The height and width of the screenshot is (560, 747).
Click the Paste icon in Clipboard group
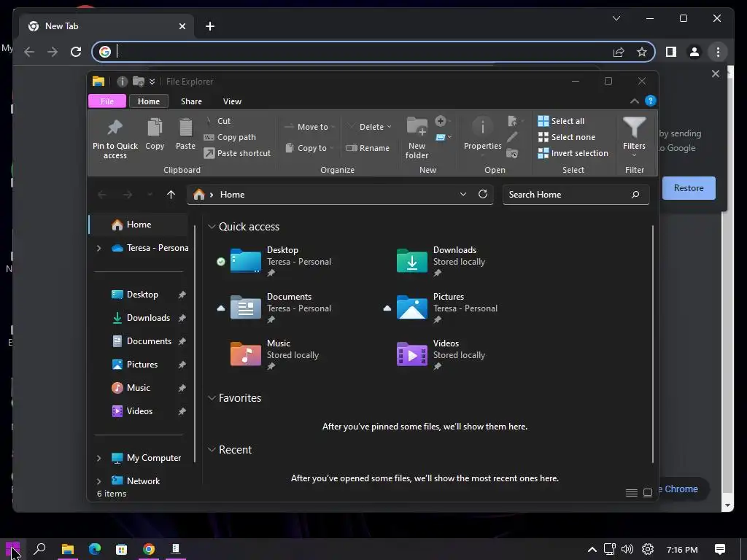pos(185,134)
